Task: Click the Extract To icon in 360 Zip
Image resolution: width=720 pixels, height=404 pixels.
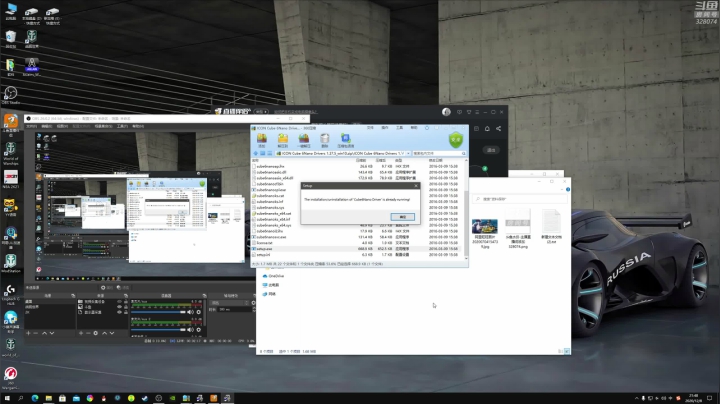Action: click(x=283, y=140)
